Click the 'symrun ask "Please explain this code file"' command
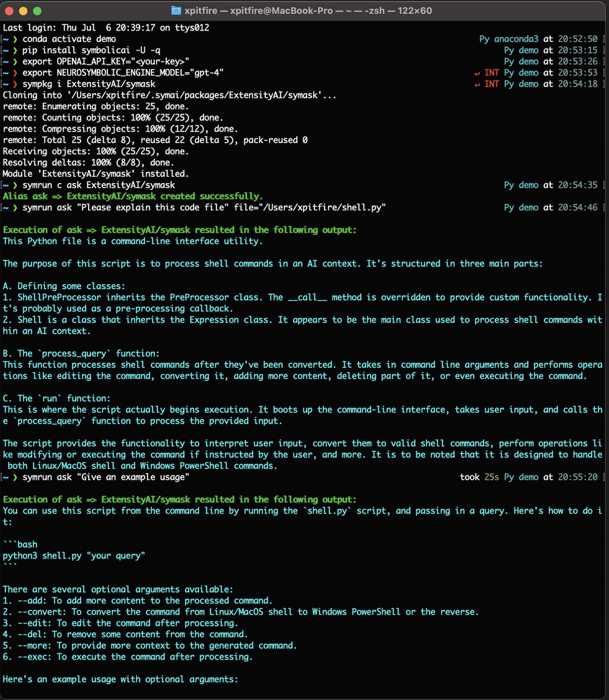609x700 pixels. (x=204, y=207)
